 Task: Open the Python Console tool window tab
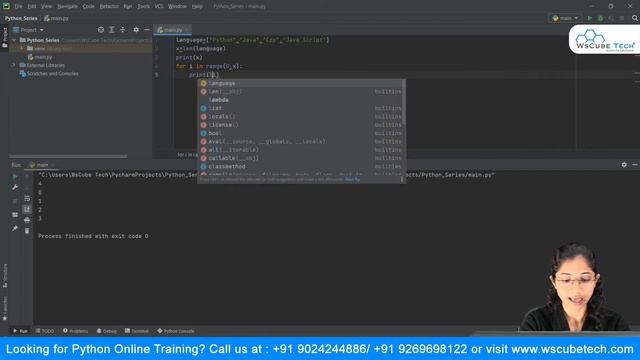tap(176, 331)
